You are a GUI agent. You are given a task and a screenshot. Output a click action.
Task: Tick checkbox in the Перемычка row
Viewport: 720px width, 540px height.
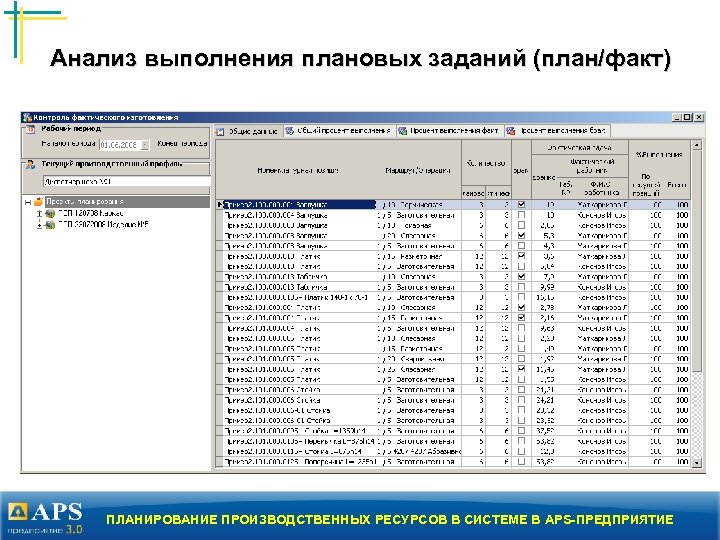pyautogui.click(x=521, y=441)
